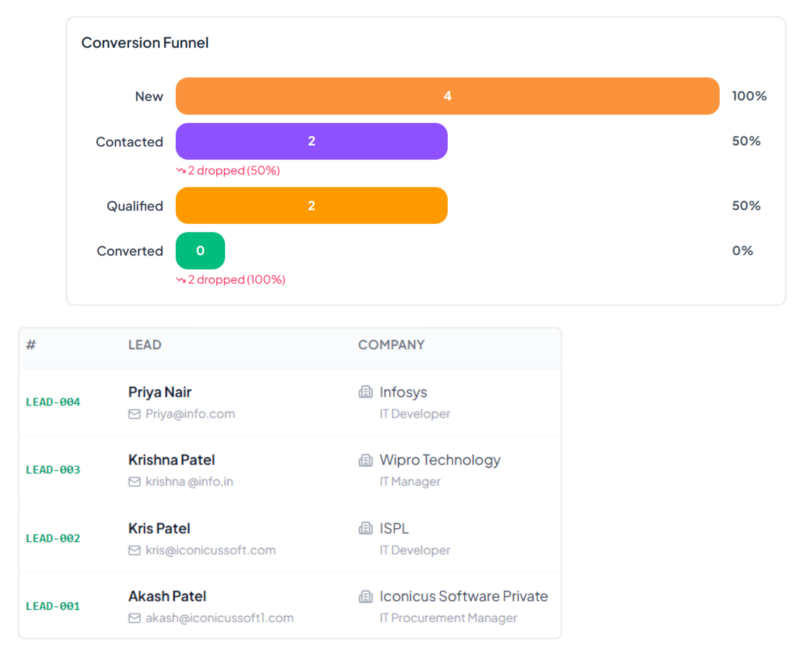Click the COMPANY column header
This screenshot has height=660, width=812.
[391, 345]
